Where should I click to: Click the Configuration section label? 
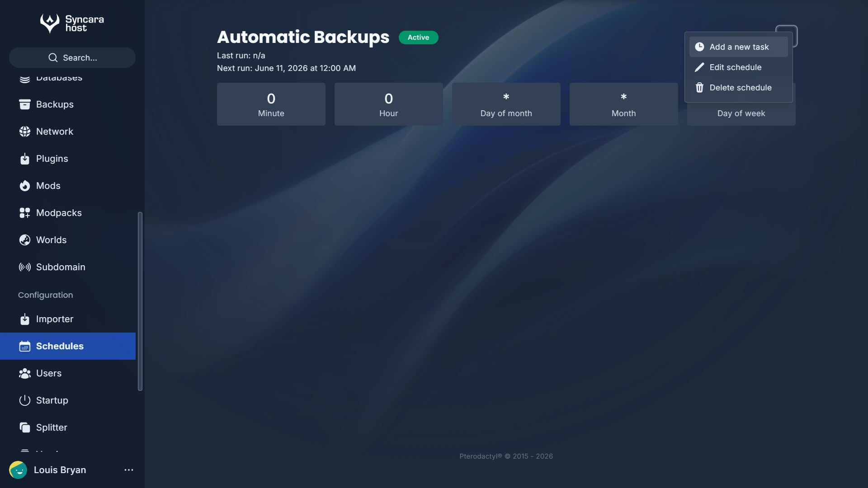(46, 295)
